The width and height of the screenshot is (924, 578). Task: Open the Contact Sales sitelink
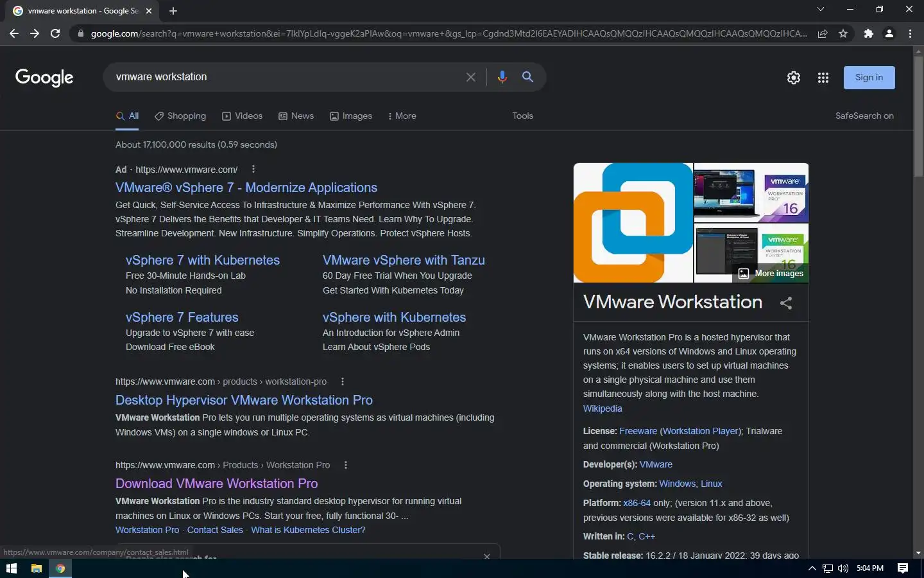coord(215,530)
